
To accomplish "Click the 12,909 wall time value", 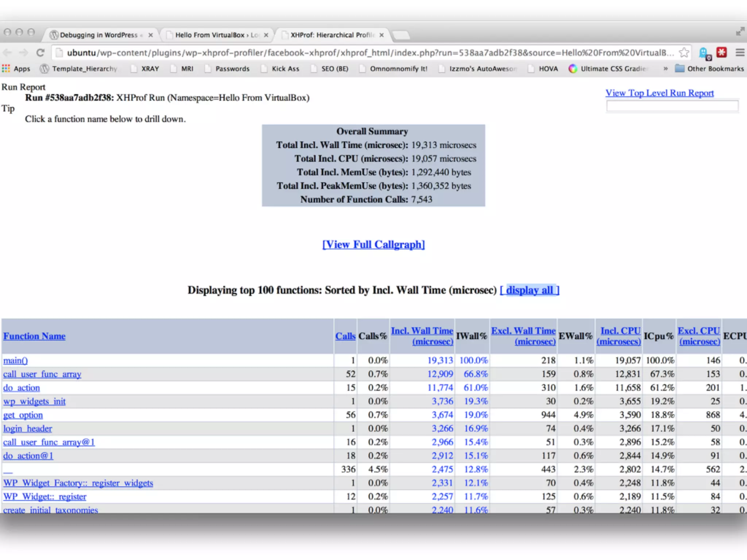I will pos(440,374).
